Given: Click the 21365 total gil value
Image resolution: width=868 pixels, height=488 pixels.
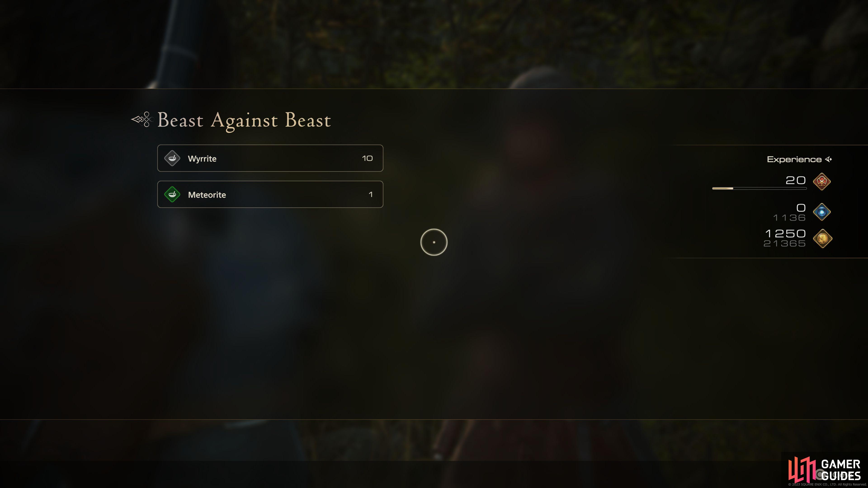Looking at the screenshot, I should [x=784, y=244].
